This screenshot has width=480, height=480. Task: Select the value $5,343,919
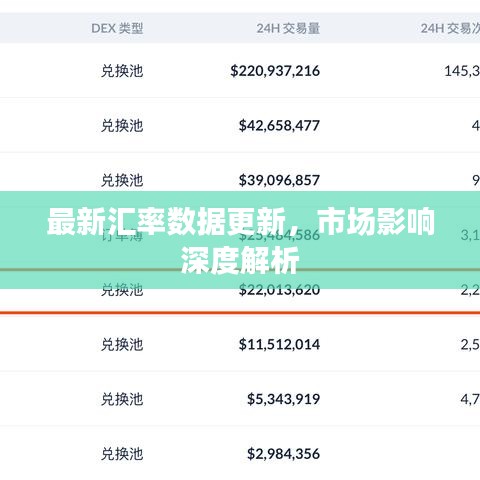[x=283, y=399]
